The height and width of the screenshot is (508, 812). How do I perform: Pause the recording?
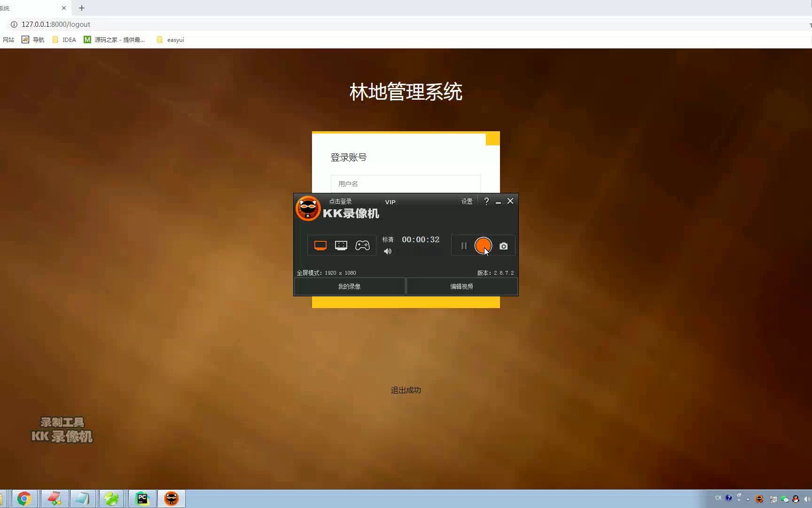463,245
